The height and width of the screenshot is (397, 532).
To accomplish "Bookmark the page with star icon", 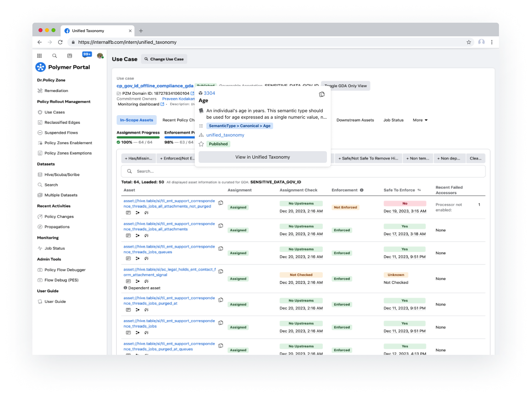I will click(x=468, y=42).
